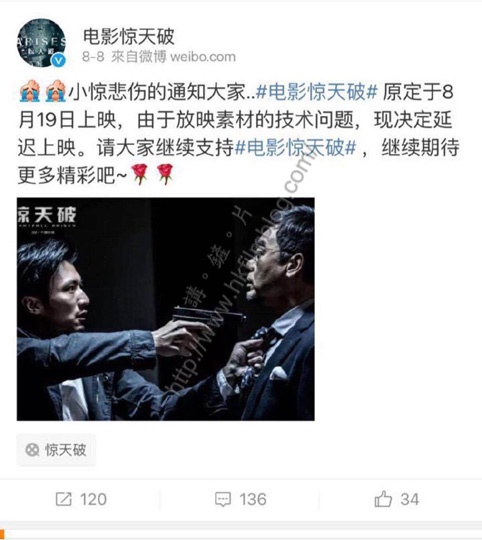Screen dimensions: 482x540
Task: Open the weibo.com source link
Action: click(203, 57)
